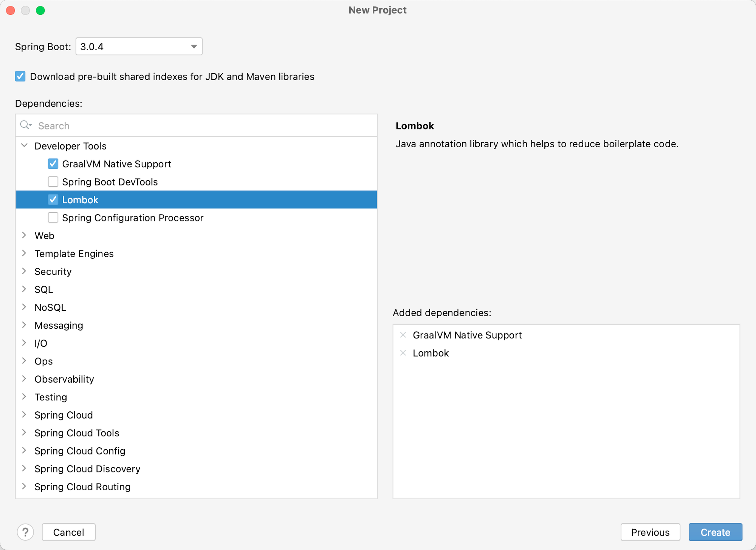This screenshot has height=550, width=756.
Task: Expand the SQL category
Action: click(x=25, y=289)
